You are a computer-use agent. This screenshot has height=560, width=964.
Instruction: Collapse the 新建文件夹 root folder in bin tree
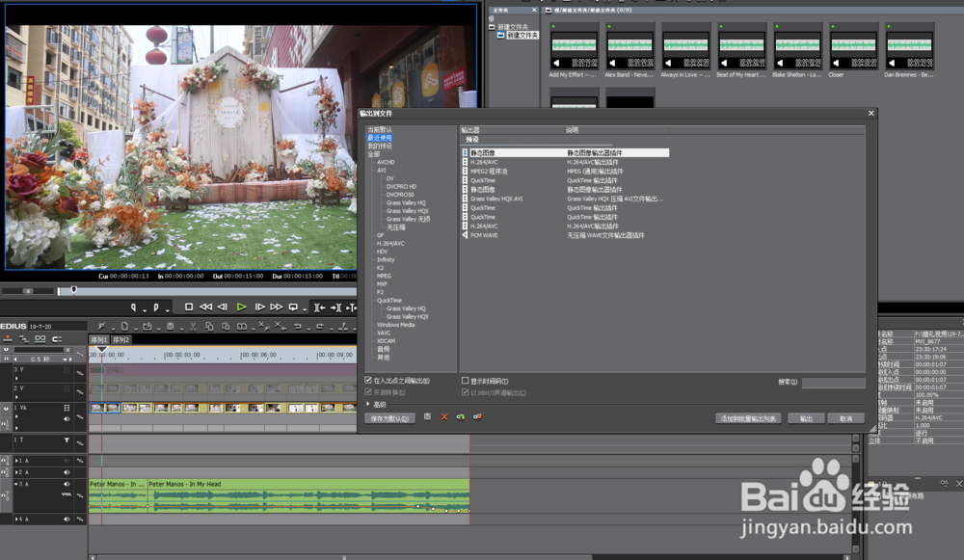pyautogui.click(x=492, y=27)
